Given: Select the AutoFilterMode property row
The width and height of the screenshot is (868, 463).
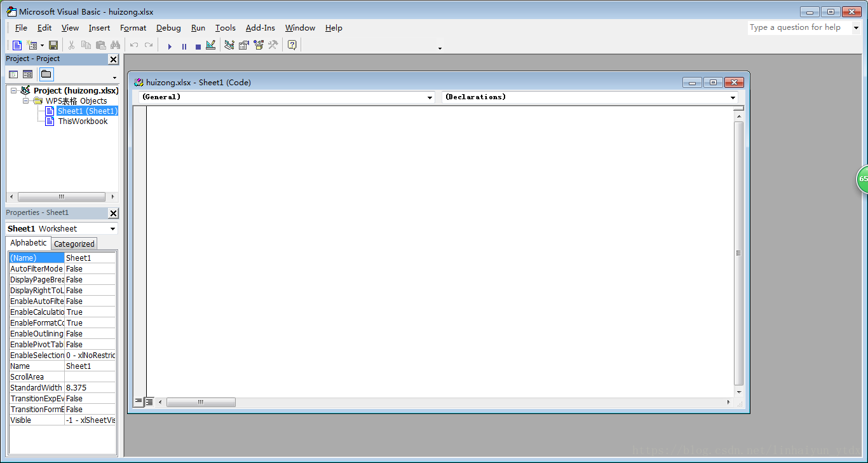Looking at the screenshot, I should click(x=62, y=269).
